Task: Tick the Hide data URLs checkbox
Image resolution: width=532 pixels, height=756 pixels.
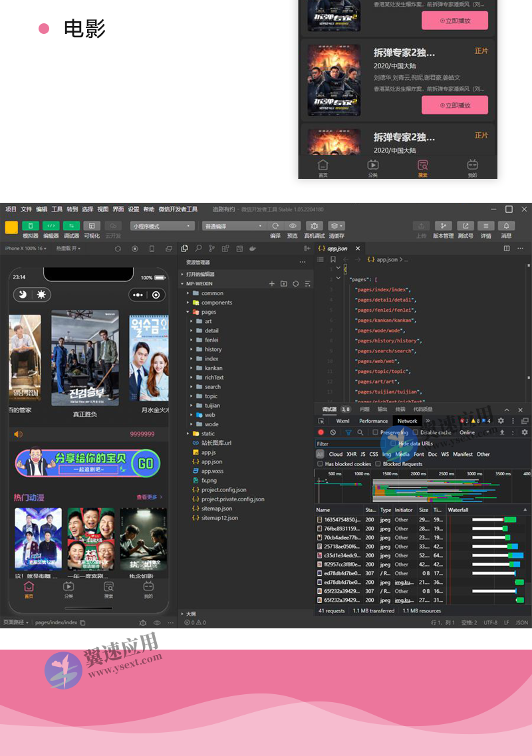Action: [393, 443]
